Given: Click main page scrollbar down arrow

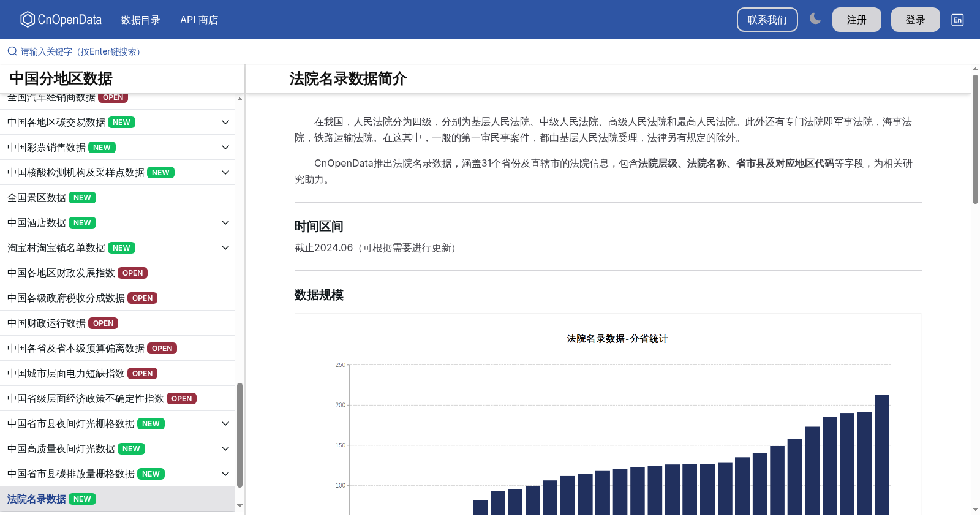Looking at the screenshot, I should coord(975,509).
